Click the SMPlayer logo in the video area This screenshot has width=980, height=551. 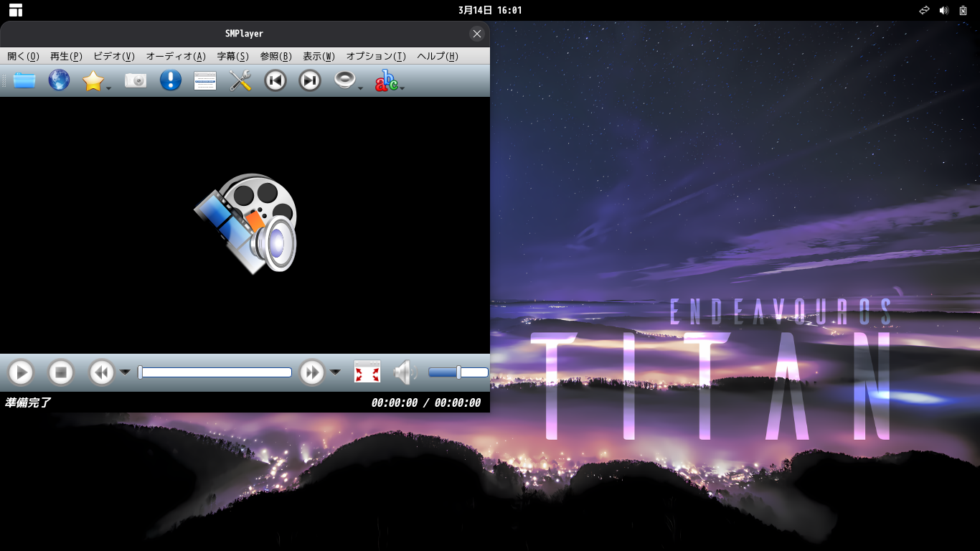(x=245, y=223)
